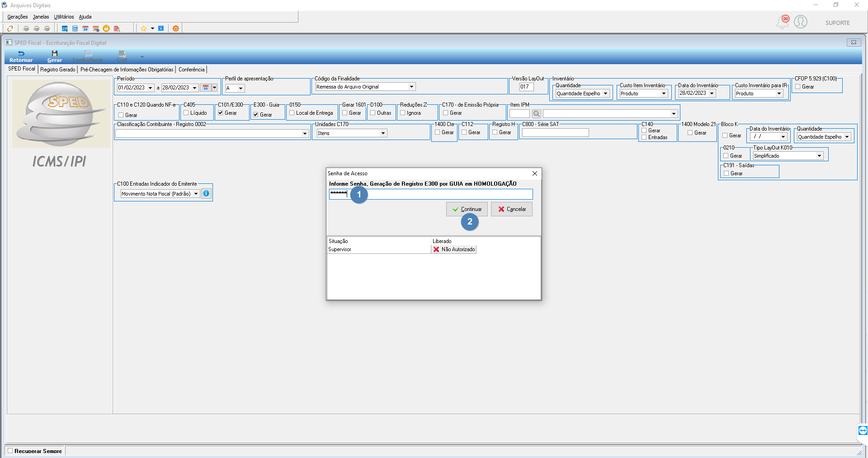The height and width of the screenshot is (458, 868).
Task: Open Inventário Quantidade Espelho dropdown
Action: tap(605, 93)
